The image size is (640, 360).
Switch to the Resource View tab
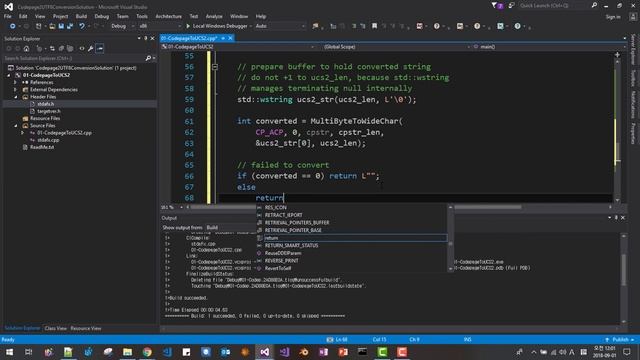[86, 328]
